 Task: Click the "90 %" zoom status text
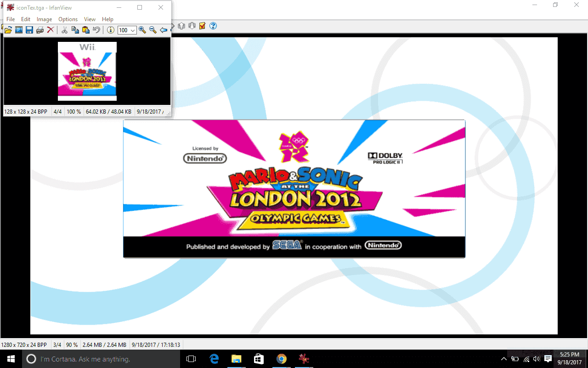[72, 345]
